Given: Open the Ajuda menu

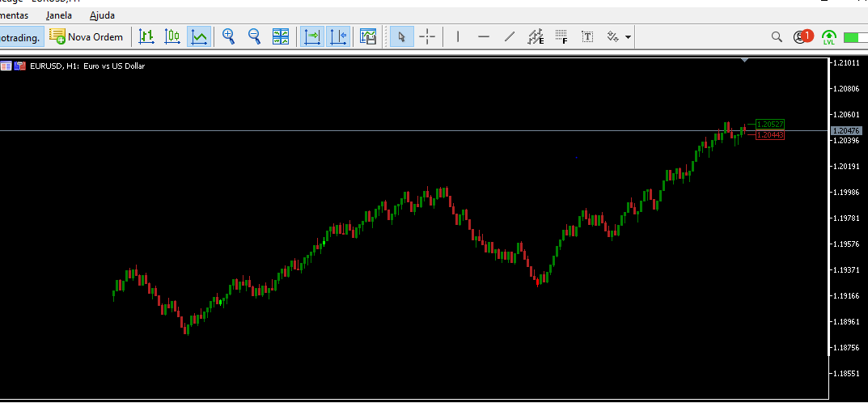Looking at the screenshot, I should (103, 15).
